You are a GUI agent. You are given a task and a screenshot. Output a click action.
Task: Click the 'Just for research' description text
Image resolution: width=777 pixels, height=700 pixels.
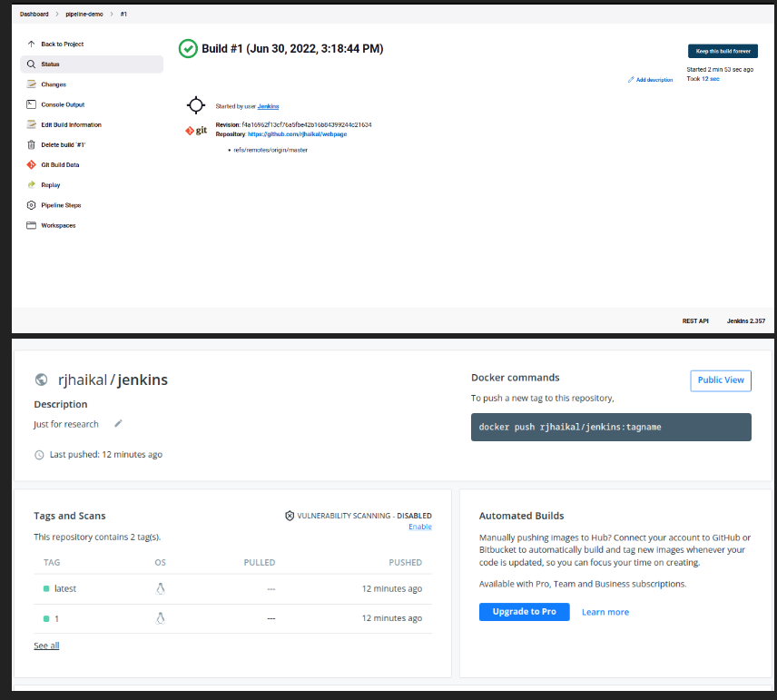click(66, 424)
